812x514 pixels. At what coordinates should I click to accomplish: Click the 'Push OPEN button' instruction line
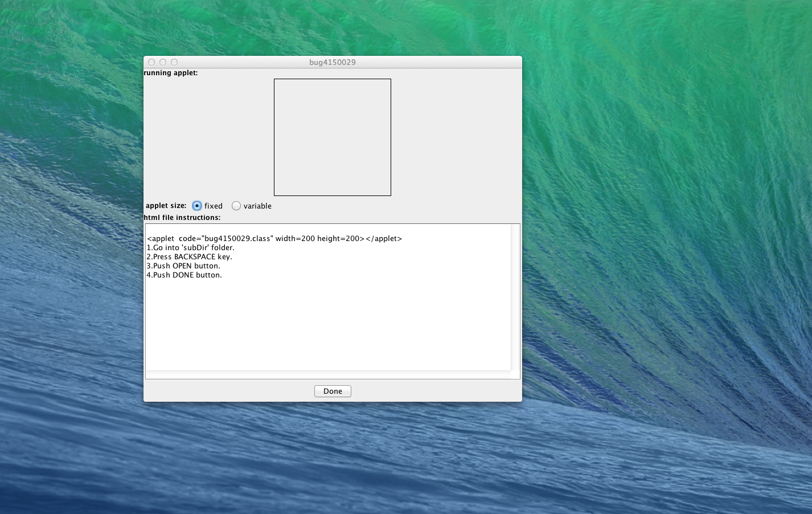(x=183, y=266)
